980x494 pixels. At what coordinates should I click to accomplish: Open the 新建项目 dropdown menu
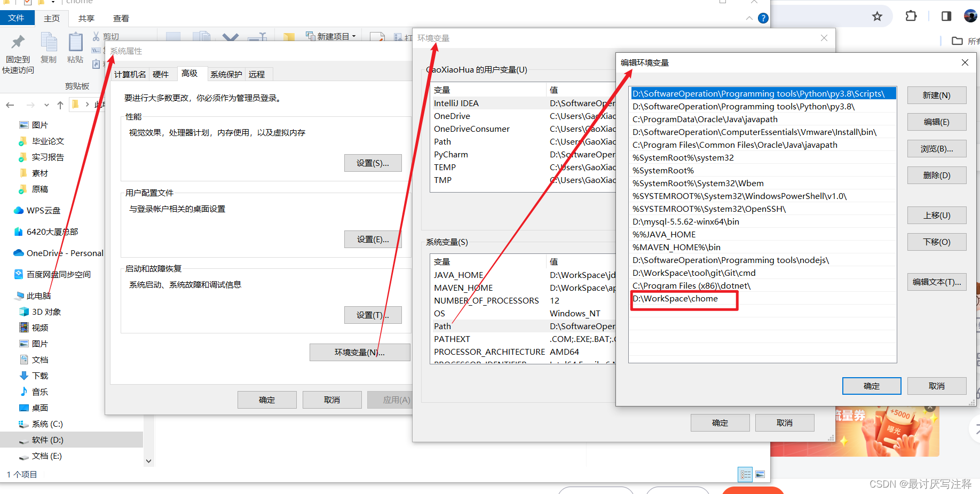353,36
